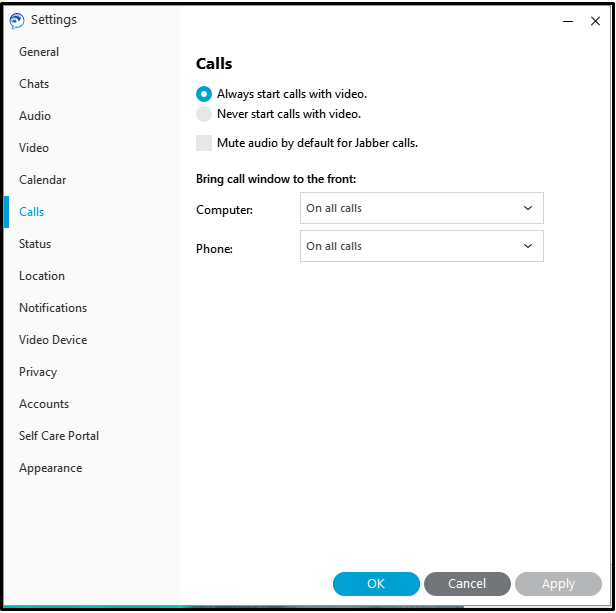Click the Jabber logo icon in title bar
This screenshot has height=613, width=616.
tap(16, 20)
